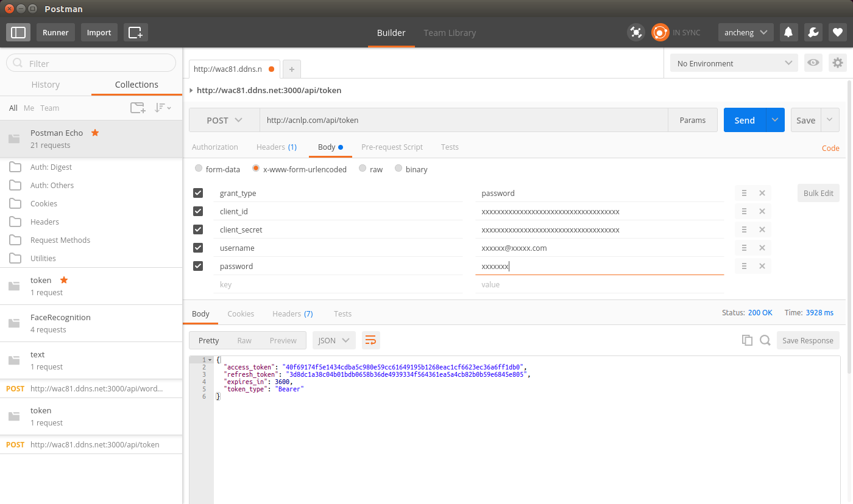853x504 pixels.
Task: Open the Pre-request Script tab
Action: click(392, 147)
